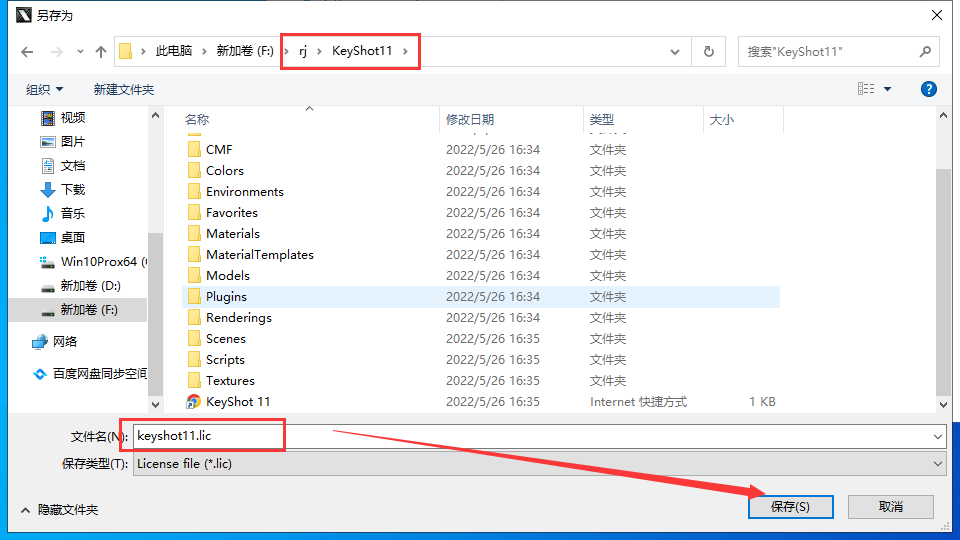Select 此电脑 in the address path
960x540 pixels.
(174, 51)
